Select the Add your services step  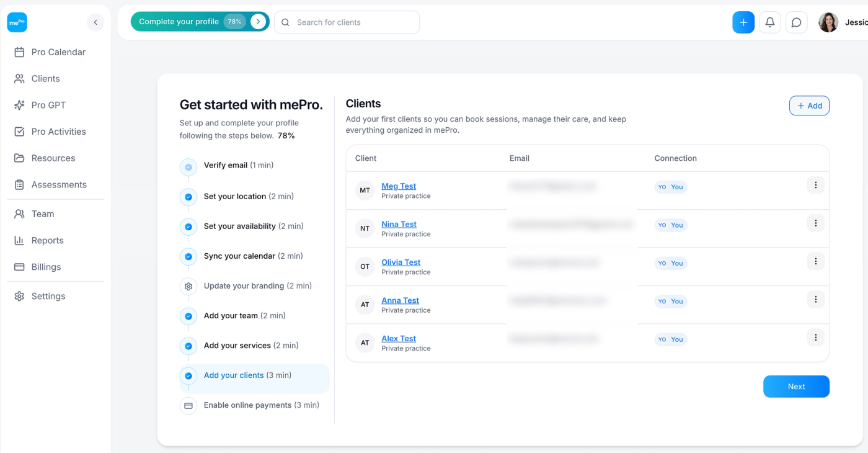click(251, 346)
